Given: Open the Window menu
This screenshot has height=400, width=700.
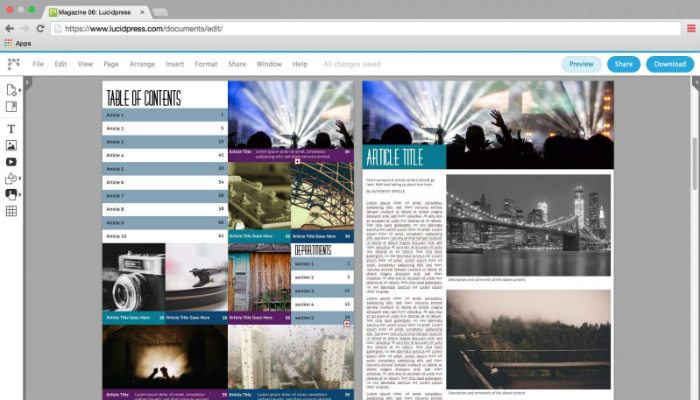Looking at the screenshot, I should (269, 64).
